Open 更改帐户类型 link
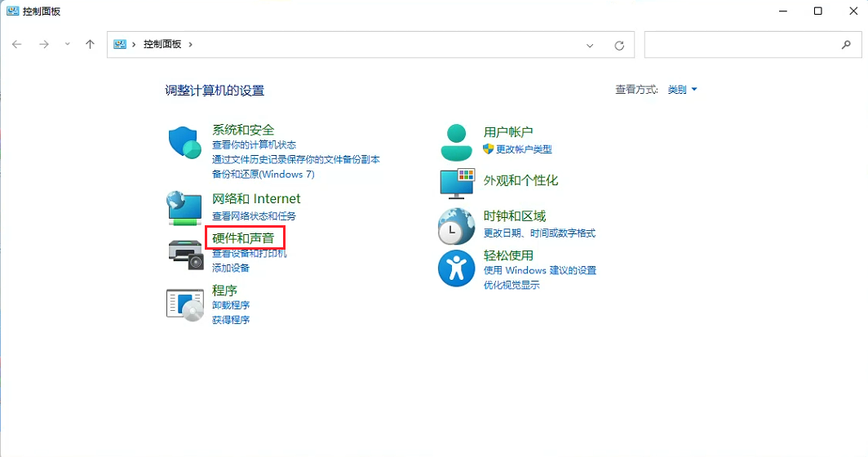Viewport: 868px width, 457px height. [x=524, y=149]
